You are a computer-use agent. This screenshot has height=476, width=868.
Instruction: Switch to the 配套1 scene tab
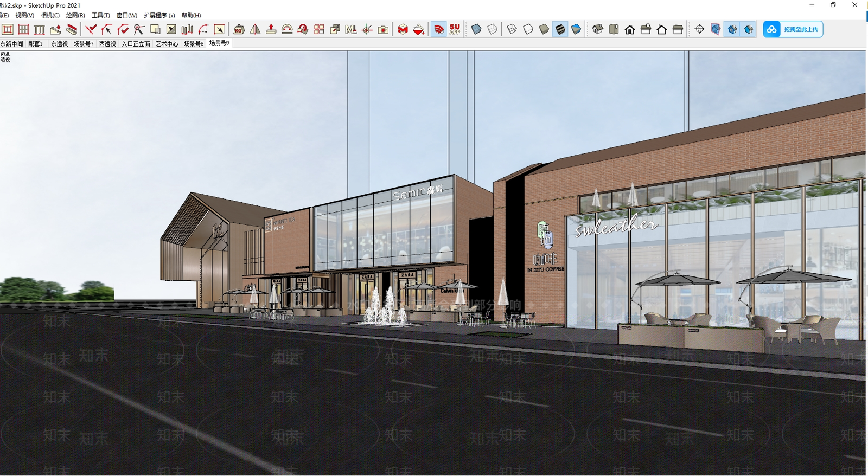pos(35,44)
